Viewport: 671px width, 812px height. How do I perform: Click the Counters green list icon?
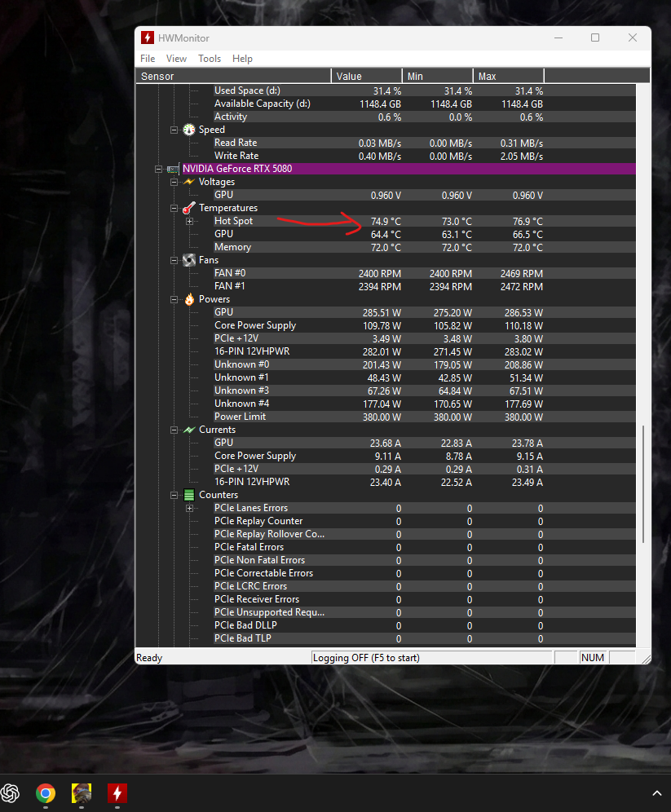pyautogui.click(x=189, y=495)
